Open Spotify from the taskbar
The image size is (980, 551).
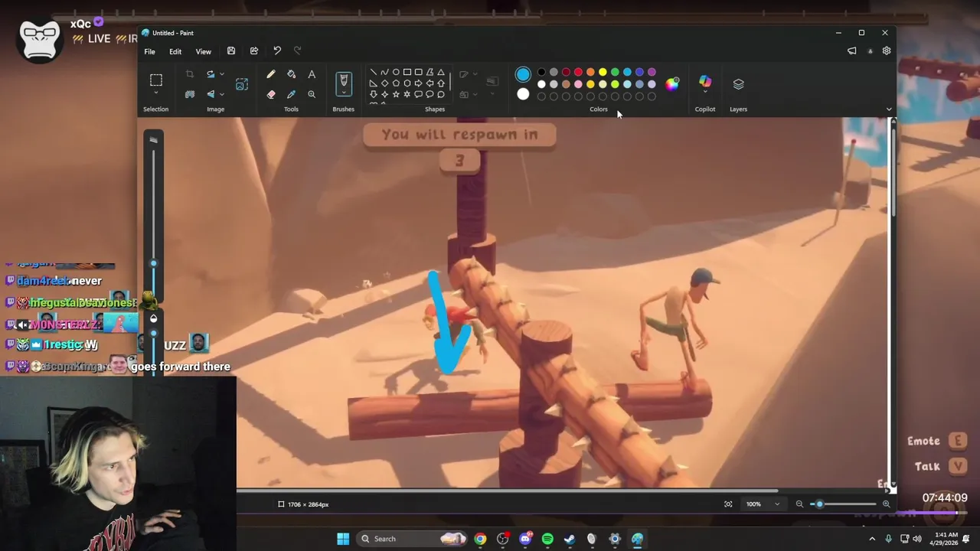click(x=547, y=539)
